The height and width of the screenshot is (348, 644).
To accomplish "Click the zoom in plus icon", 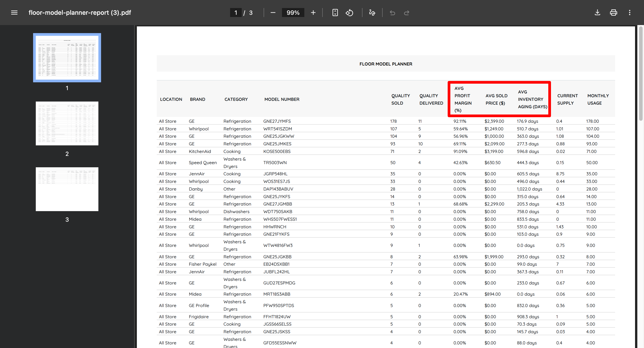I will coord(313,13).
